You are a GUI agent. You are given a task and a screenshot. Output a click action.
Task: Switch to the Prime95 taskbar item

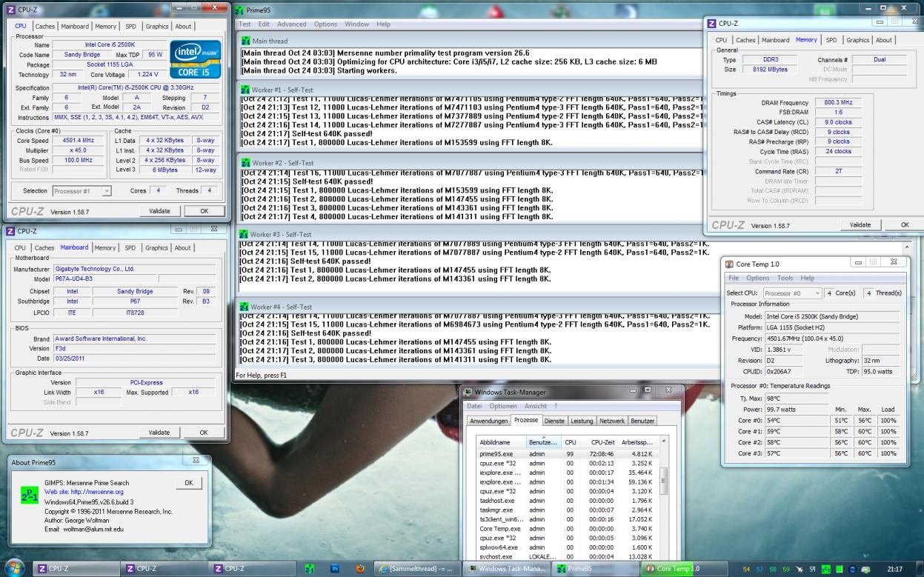[x=597, y=568]
